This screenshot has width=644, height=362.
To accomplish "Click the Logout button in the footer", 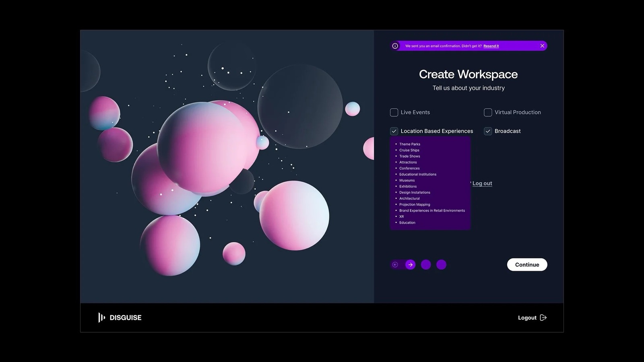I will pyautogui.click(x=532, y=318).
